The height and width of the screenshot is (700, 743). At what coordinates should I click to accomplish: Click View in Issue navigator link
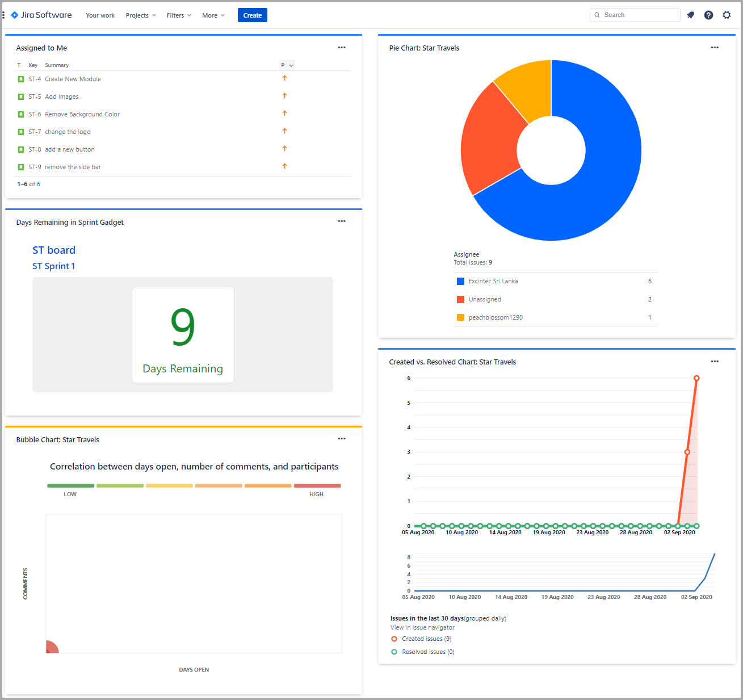[x=422, y=627]
